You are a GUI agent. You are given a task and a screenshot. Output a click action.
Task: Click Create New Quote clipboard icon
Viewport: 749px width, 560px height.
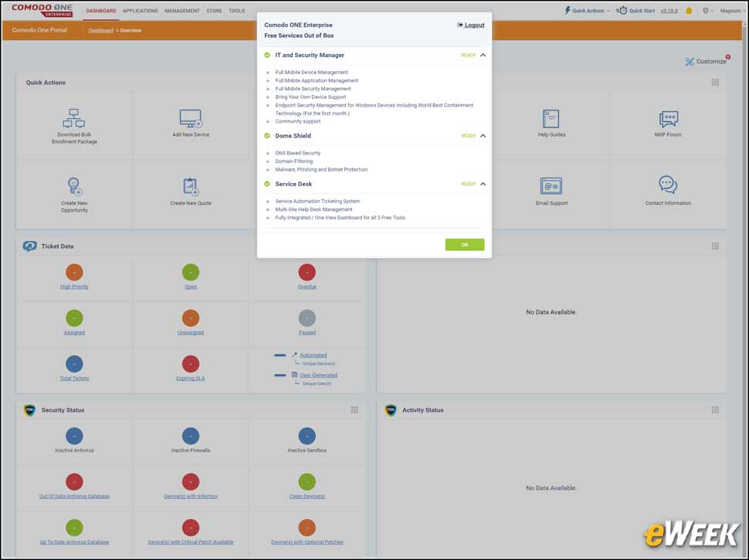pyautogui.click(x=191, y=186)
